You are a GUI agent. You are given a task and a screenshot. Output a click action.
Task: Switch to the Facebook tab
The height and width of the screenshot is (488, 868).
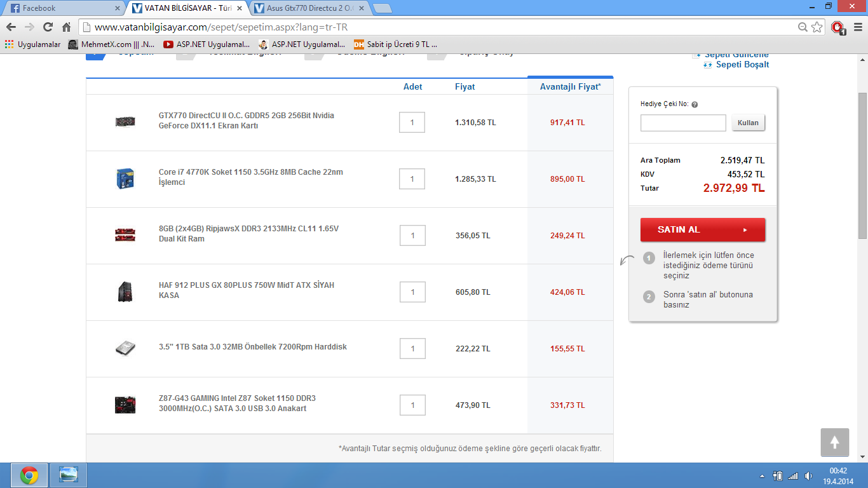click(64, 8)
